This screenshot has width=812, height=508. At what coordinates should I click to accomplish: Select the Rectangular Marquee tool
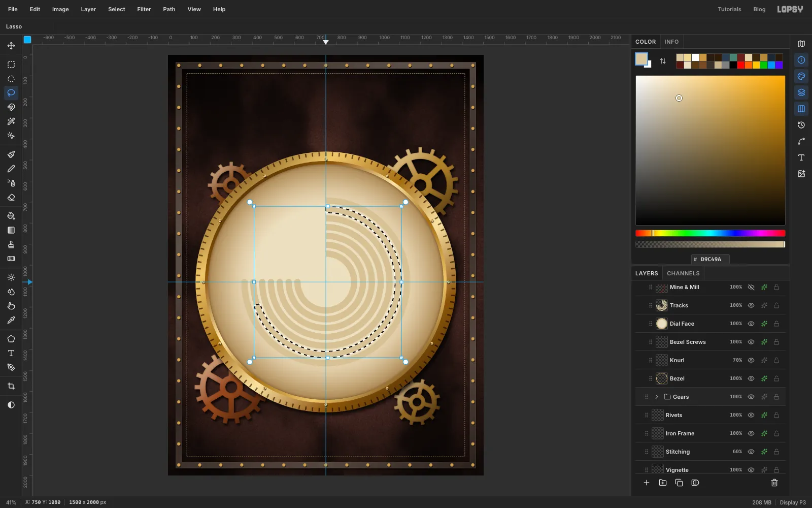tap(11, 65)
